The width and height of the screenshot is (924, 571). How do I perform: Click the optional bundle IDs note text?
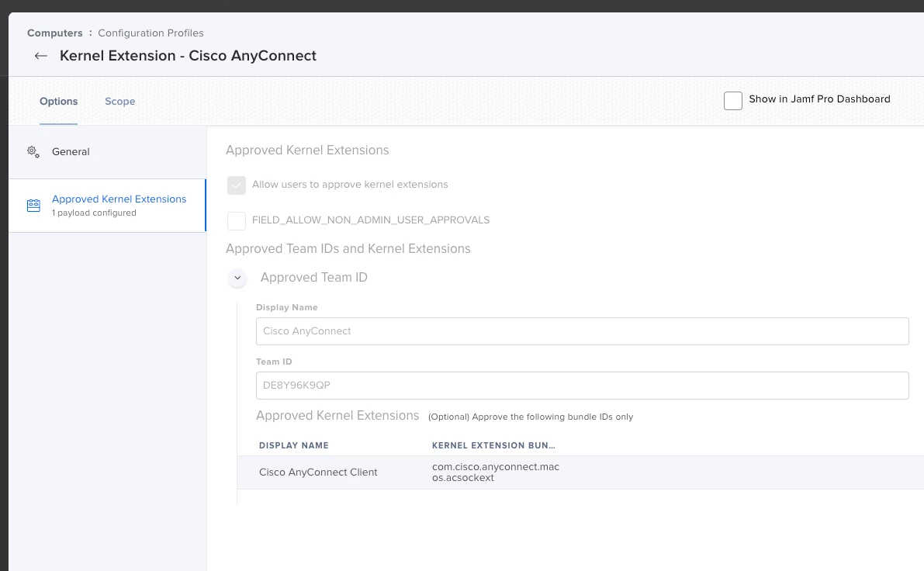pyautogui.click(x=531, y=417)
